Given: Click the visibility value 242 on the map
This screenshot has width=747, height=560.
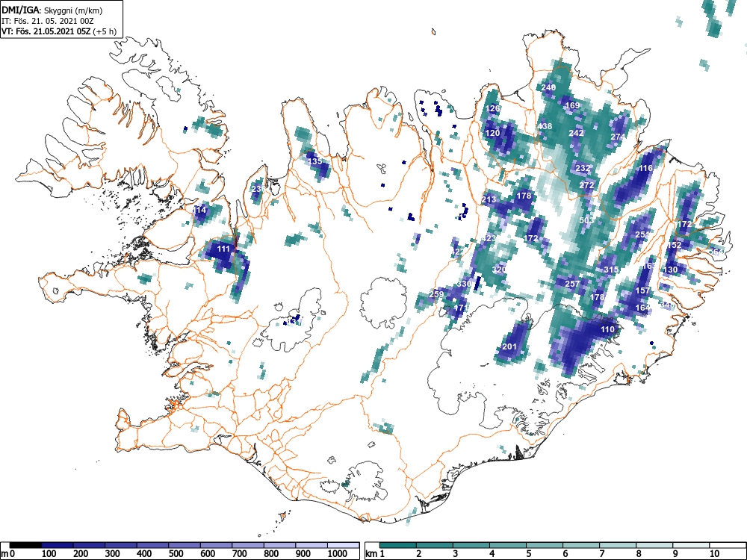Looking at the screenshot, I should (x=577, y=133).
